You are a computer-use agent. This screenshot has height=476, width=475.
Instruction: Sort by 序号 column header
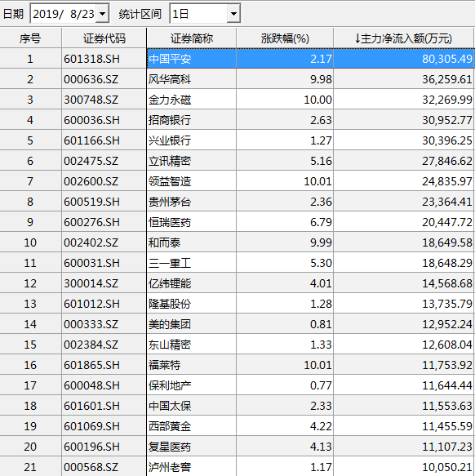click(30, 38)
